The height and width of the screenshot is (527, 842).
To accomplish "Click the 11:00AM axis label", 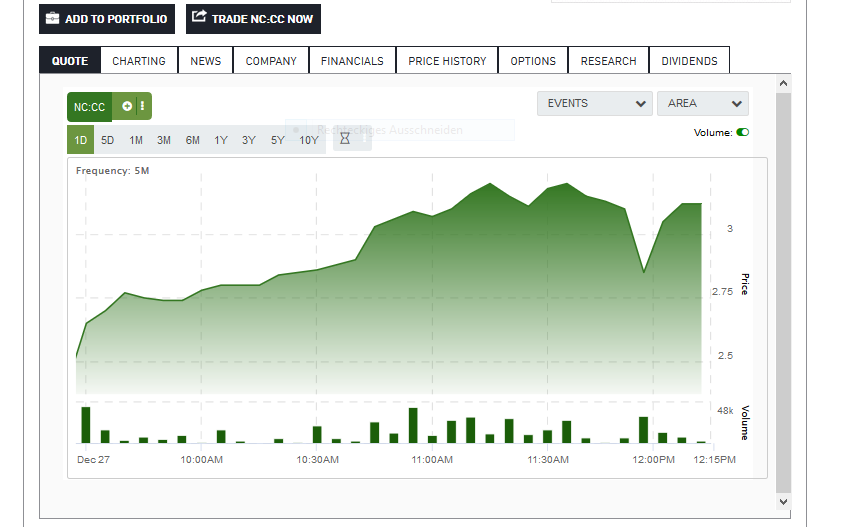I will (x=432, y=460).
